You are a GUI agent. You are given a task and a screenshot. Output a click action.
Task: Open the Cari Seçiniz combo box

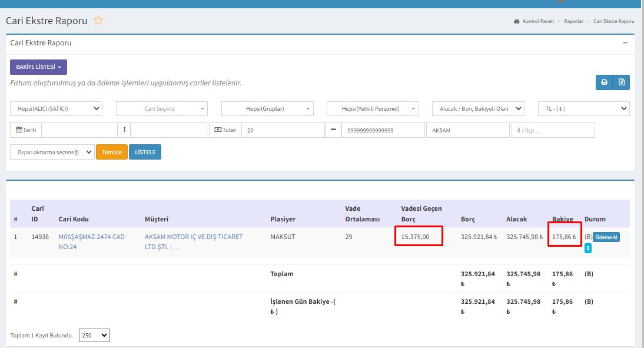tap(161, 109)
